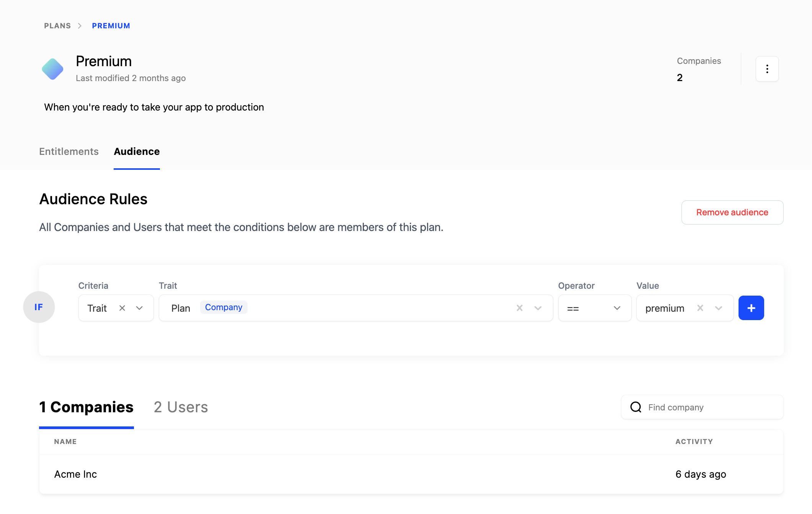This screenshot has height=514, width=812.
Task: Expand the Trait field dropdown chevron
Action: (x=538, y=308)
